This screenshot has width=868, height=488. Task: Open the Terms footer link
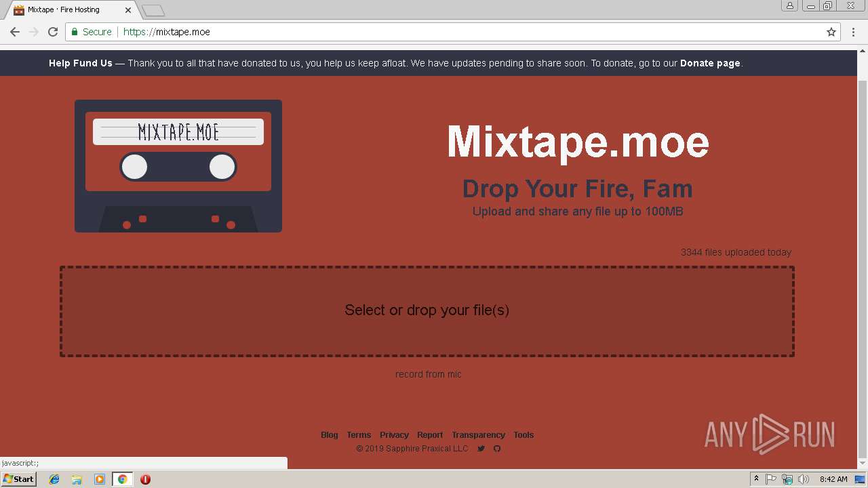click(x=359, y=435)
